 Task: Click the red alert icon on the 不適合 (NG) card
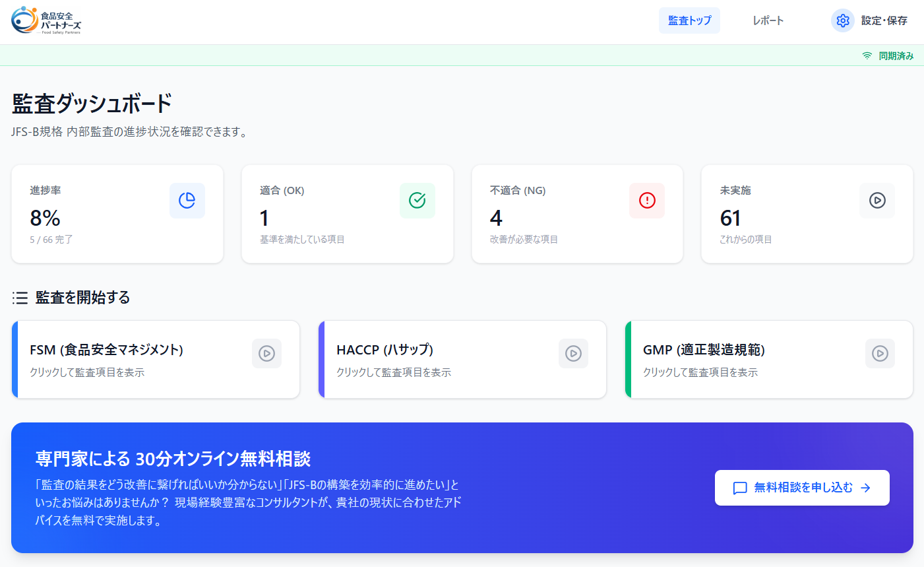click(x=646, y=200)
